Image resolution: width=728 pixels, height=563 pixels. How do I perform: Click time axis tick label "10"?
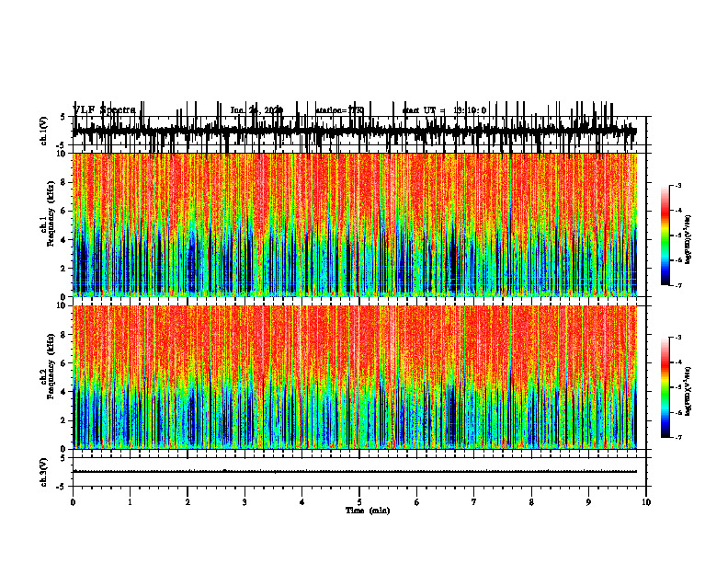[646, 502]
